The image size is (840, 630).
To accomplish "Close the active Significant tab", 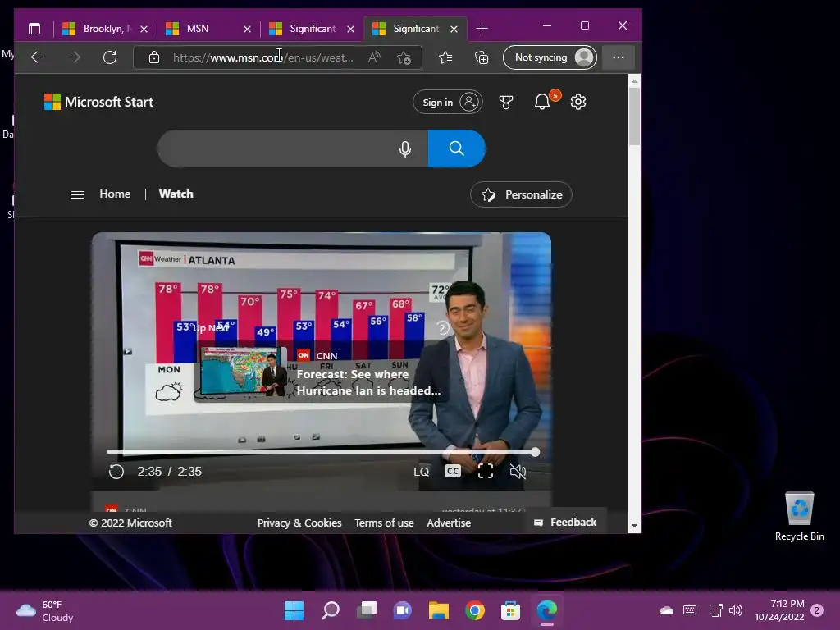I will pyautogui.click(x=454, y=29).
